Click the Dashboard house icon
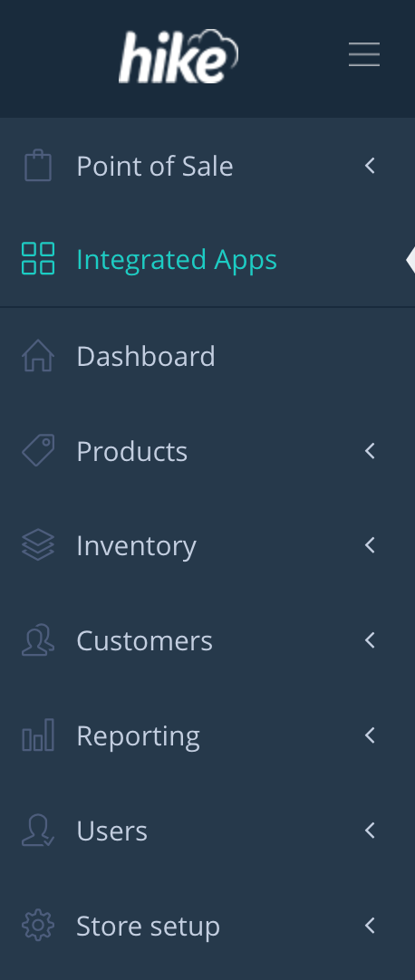This screenshot has width=415, height=980. [x=38, y=356]
